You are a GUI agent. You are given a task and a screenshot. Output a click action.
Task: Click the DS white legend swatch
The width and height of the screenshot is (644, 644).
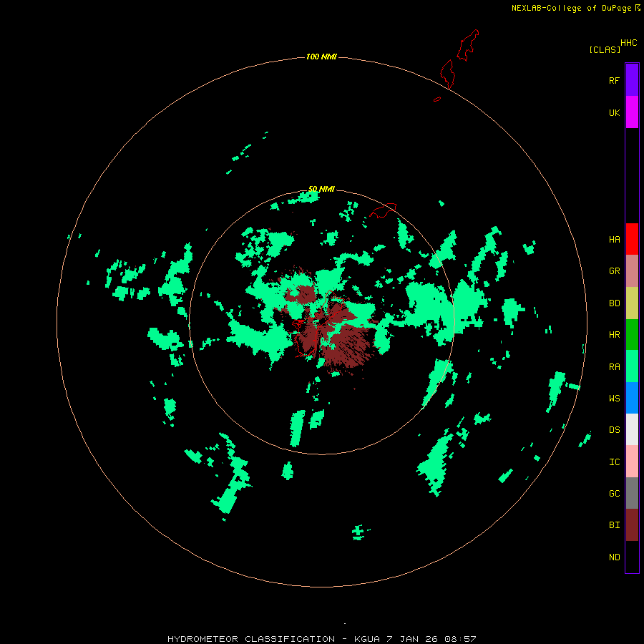(x=632, y=429)
